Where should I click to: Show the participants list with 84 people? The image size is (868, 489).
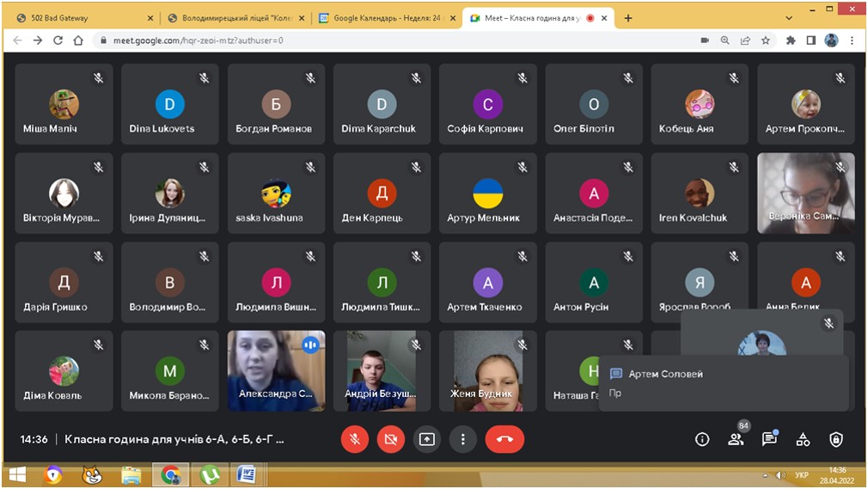[x=736, y=439]
